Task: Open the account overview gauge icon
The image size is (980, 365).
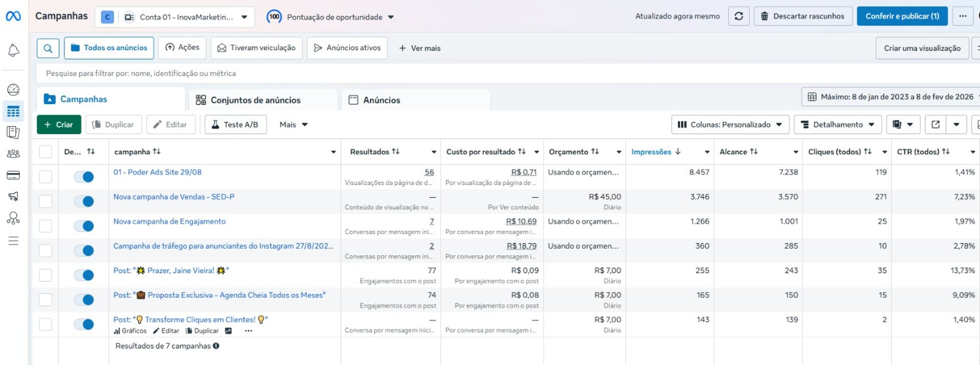Action: 13,90
